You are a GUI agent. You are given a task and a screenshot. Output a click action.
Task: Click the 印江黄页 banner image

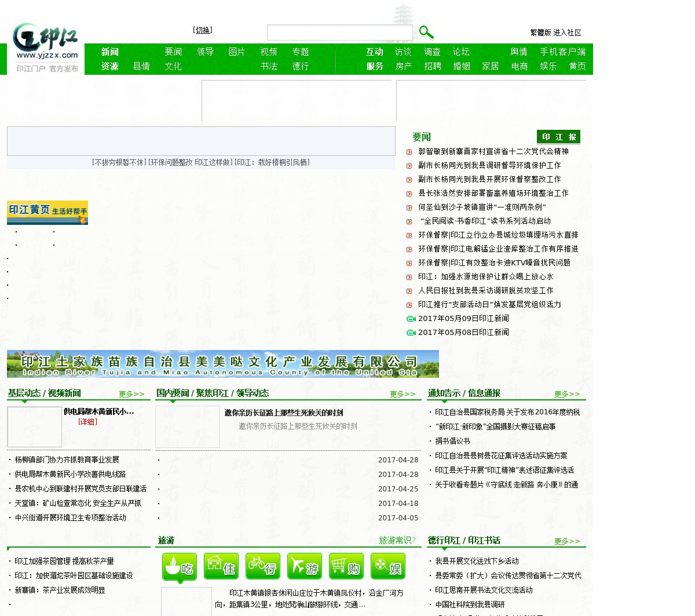coord(47,213)
